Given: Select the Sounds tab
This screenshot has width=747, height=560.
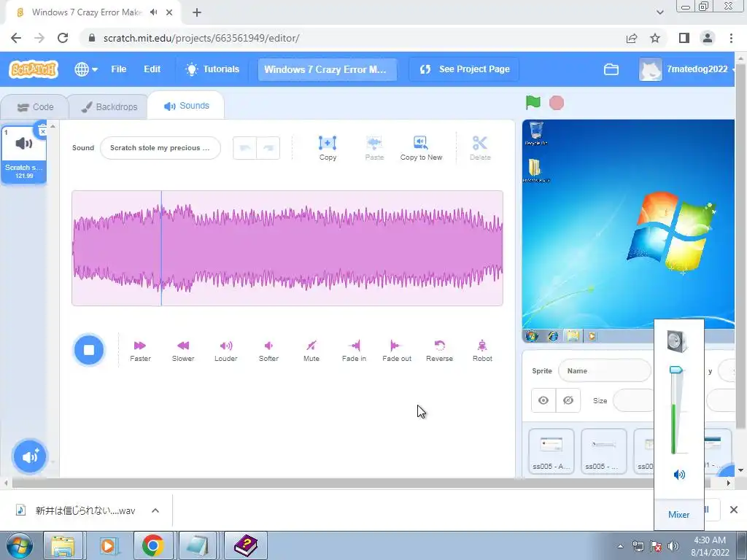Looking at the screenshot, I should 186,106.
